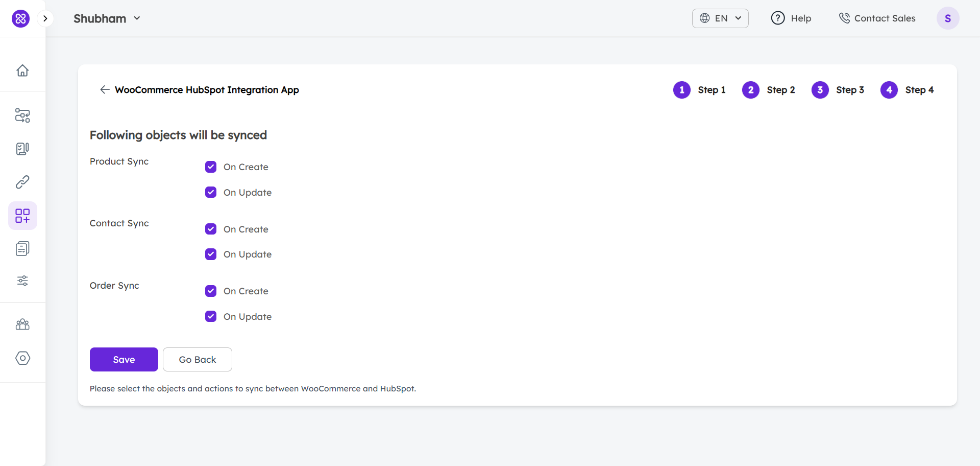The image size is (980, 466).
Task: Open the S user avatar menu
Action: [x=948, y=18]
